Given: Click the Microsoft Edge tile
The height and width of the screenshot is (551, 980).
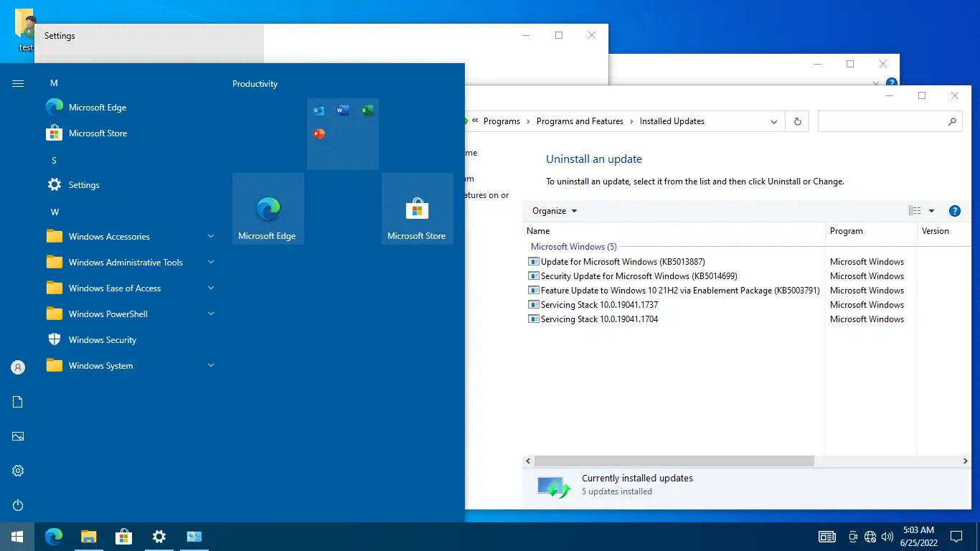Looking at the screenshot, I should (x=268, y=209).
